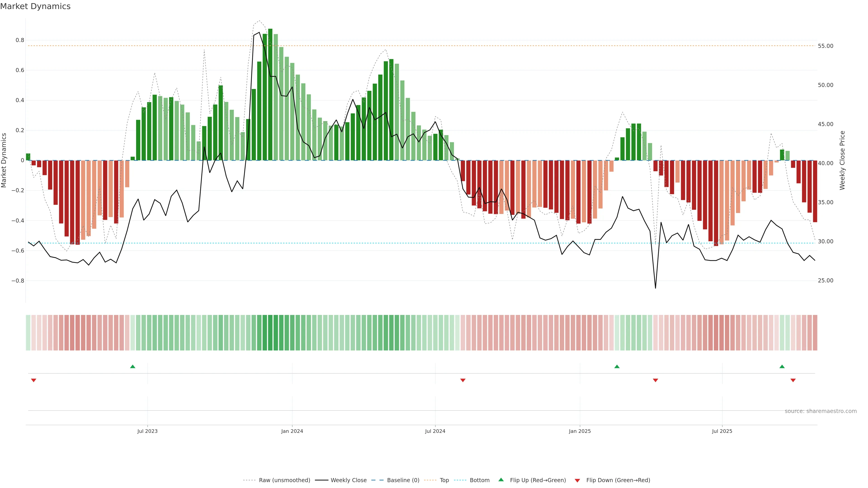Click the Market Dynamics chart title
This screenshot has height=488, width=868.
(35, 6)
